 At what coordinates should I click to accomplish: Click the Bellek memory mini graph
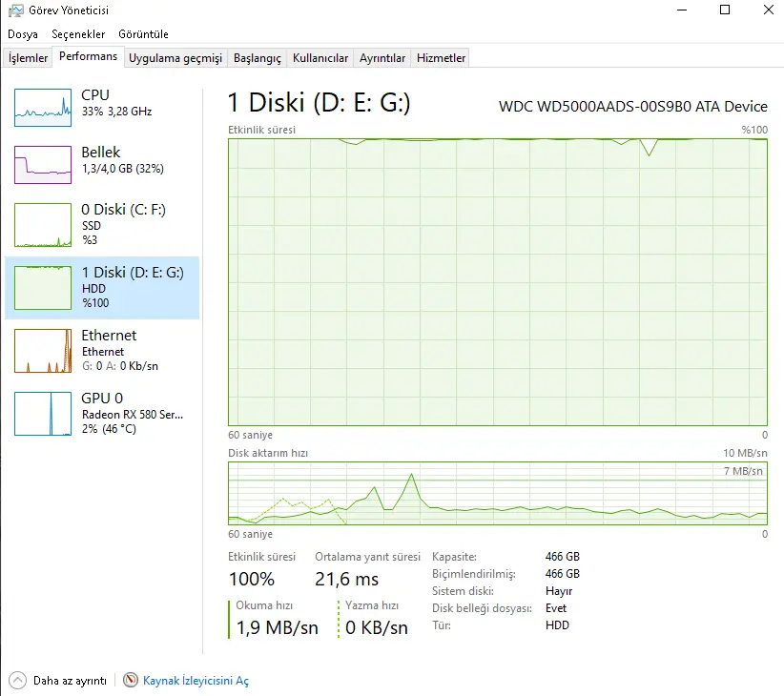(x=43, y=165)
